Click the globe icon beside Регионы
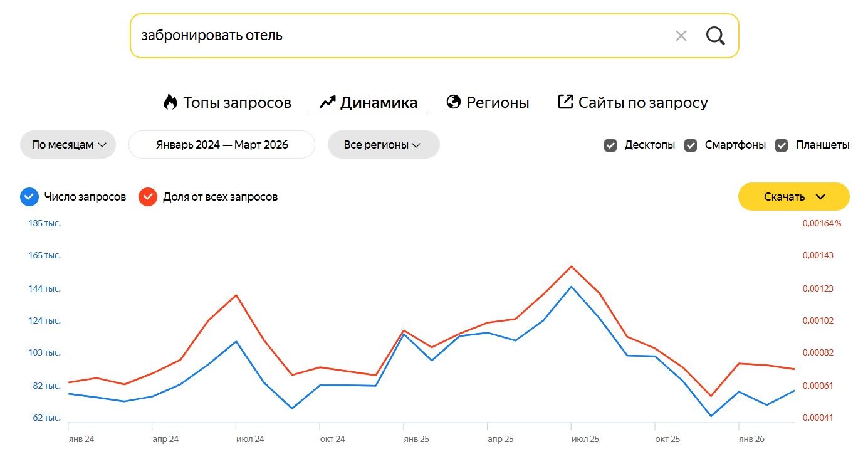This screenshot has height=464, width=868. coord(454,102)
